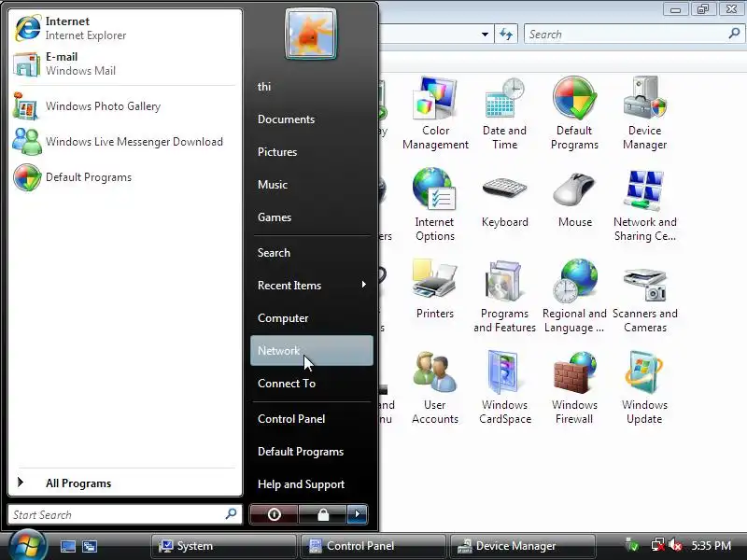
Task: Open the Keyboard settings icon
Action: pyautogui.click(x=504, y=202)
